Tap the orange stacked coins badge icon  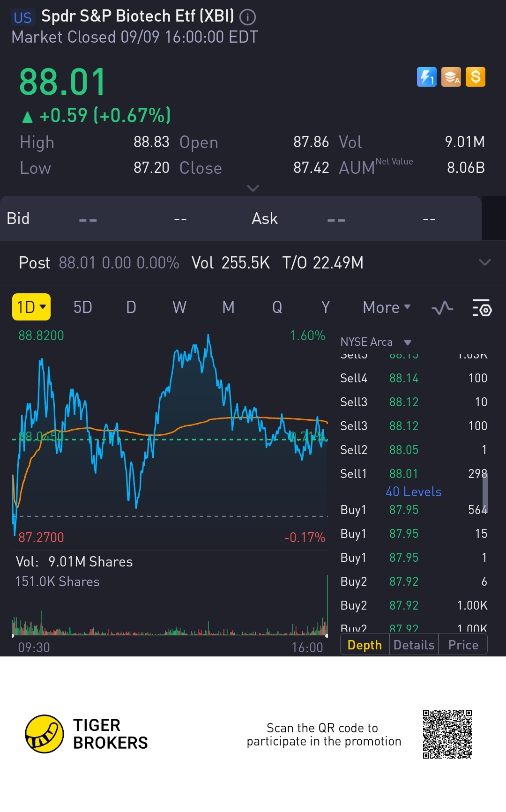(x=451, y=77)
